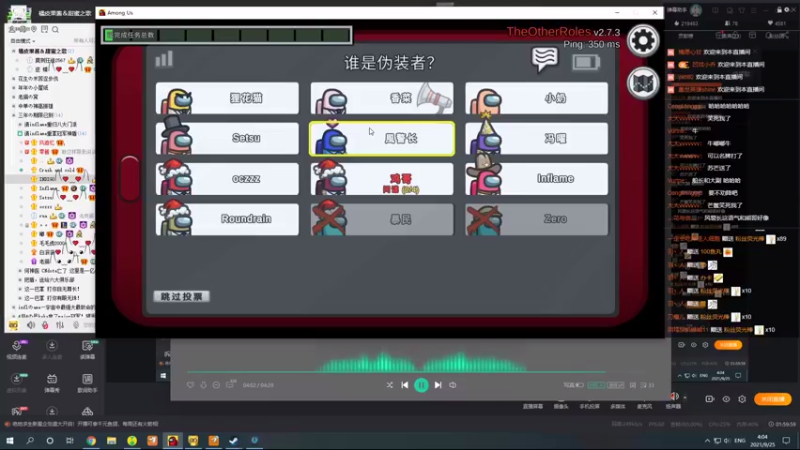Click skip vote button 跳过投票

pos(182,296)
